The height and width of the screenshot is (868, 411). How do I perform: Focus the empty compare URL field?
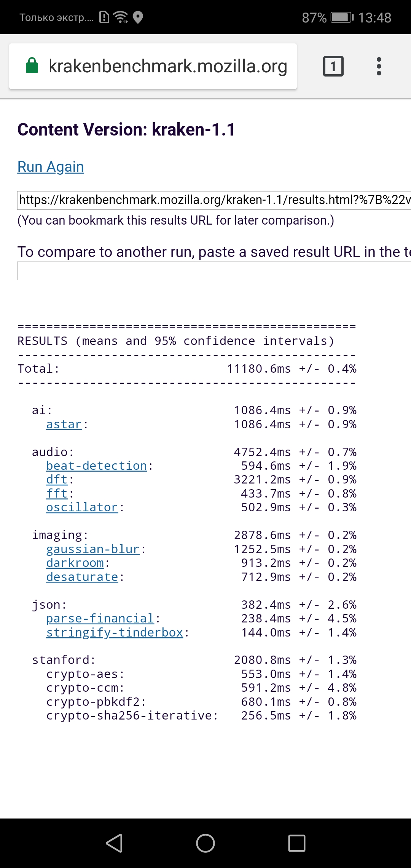pos(214,271)
